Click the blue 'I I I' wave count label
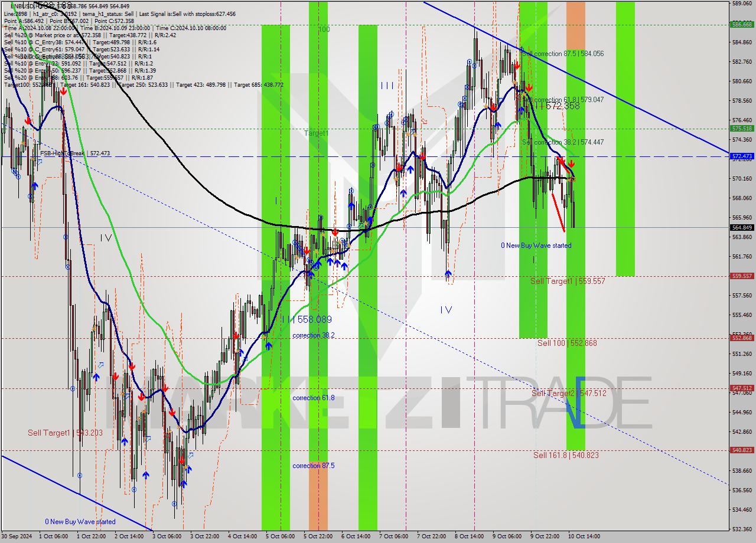This screenshot has width=756, height=543. coord(387,86)
